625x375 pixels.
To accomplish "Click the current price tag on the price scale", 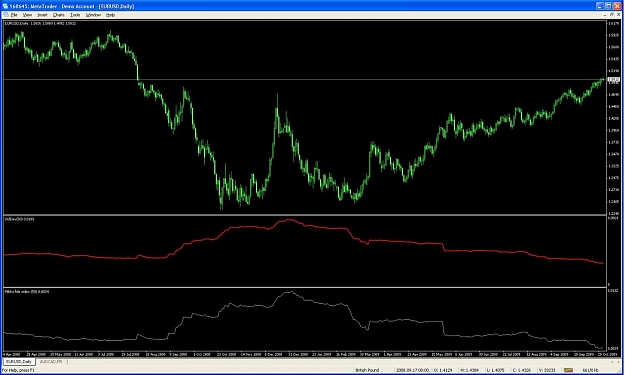I will coord(614,80).
